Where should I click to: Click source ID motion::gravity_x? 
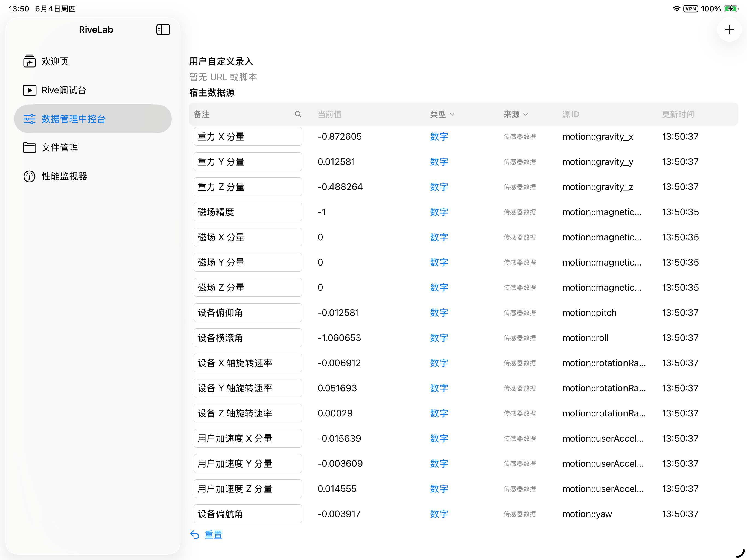click(x=597, y=136)
